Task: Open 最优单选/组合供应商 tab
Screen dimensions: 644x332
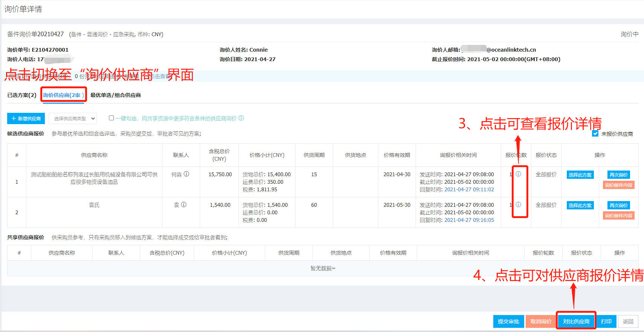Action: pyautogui.click(x=116, y=95)
